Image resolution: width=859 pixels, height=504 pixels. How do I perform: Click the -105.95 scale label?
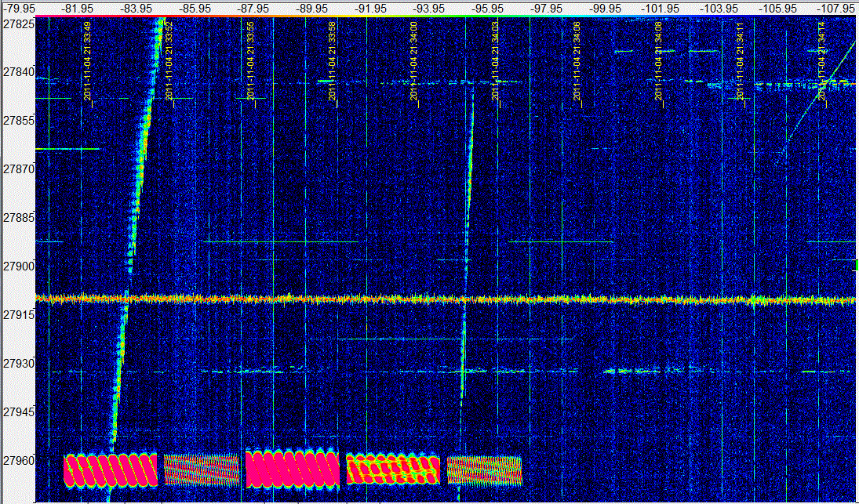(778, 9)
